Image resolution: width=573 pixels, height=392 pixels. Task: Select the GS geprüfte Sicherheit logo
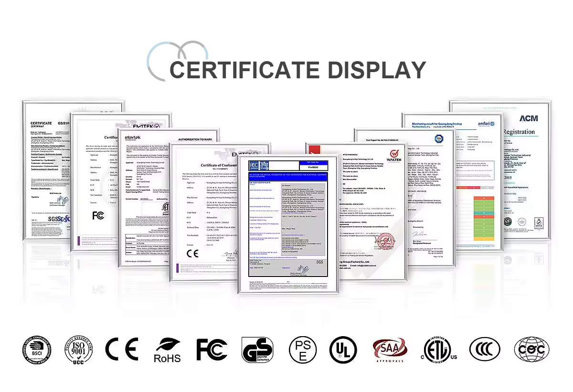click(x=257, y=350)
